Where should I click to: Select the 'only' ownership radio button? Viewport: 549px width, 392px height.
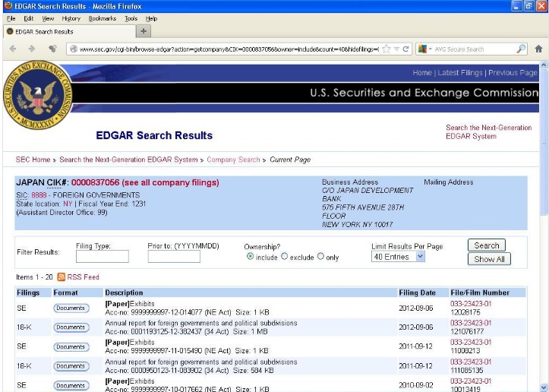[320, 257]
